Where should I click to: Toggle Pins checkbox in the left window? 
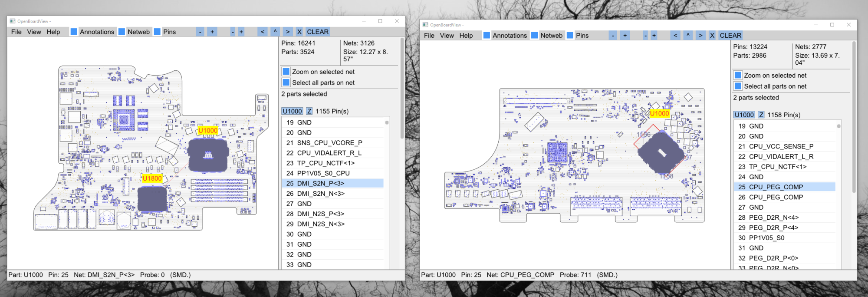(x=157, y=32)
